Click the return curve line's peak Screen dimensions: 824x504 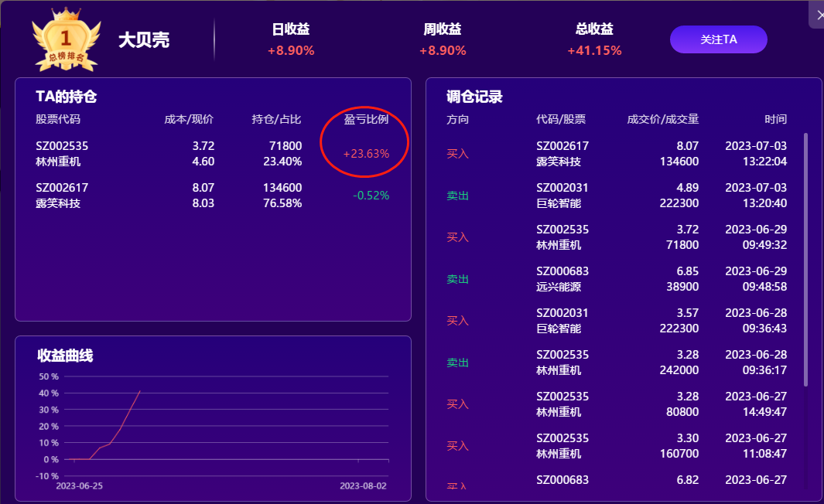tap(140, 391)
